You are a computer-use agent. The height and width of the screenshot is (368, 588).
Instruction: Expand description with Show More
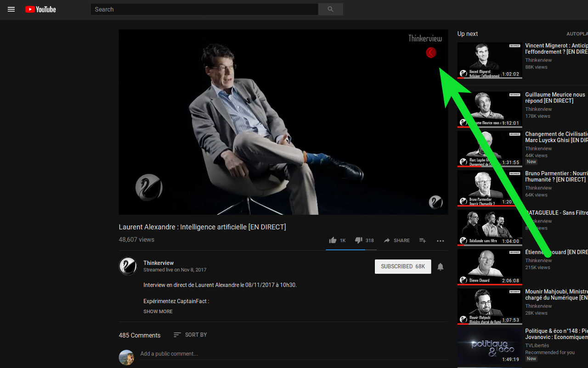point(158,311)
